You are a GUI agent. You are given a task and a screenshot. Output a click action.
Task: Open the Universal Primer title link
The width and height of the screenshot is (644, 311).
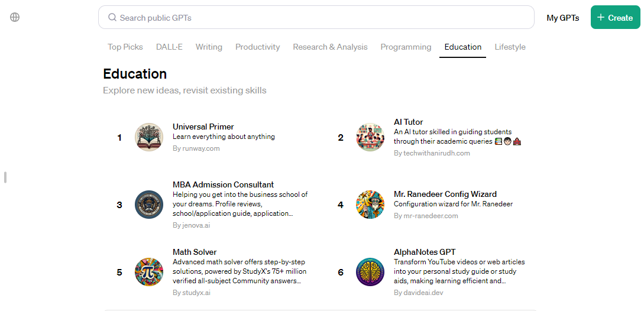pos(203,127)
